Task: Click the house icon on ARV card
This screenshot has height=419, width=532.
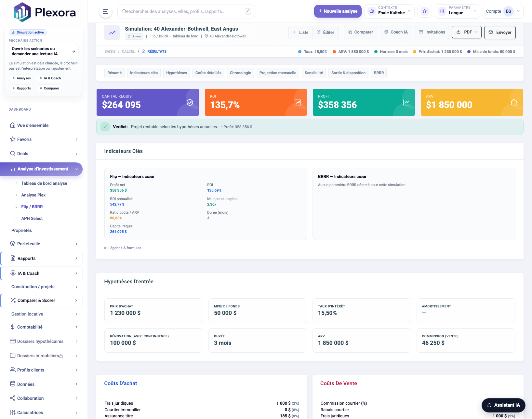Action: [514, 102]
